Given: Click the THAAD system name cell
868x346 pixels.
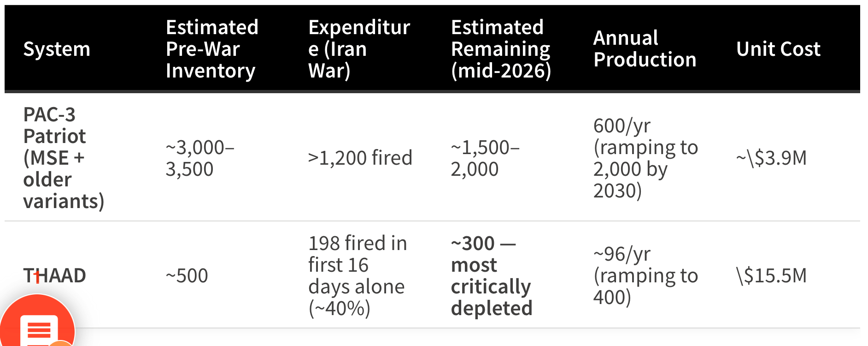Looking at the screenshot, I should click(54, 275).
